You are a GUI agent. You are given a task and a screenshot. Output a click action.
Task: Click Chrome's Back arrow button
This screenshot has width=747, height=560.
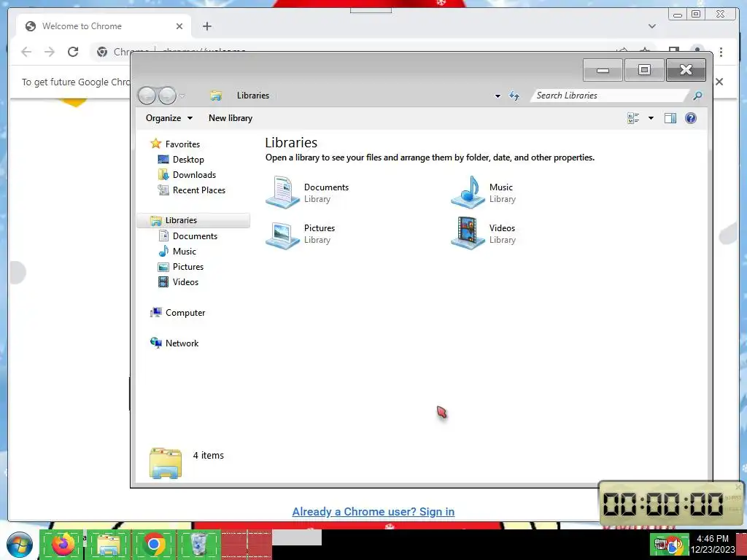[26, 52]
